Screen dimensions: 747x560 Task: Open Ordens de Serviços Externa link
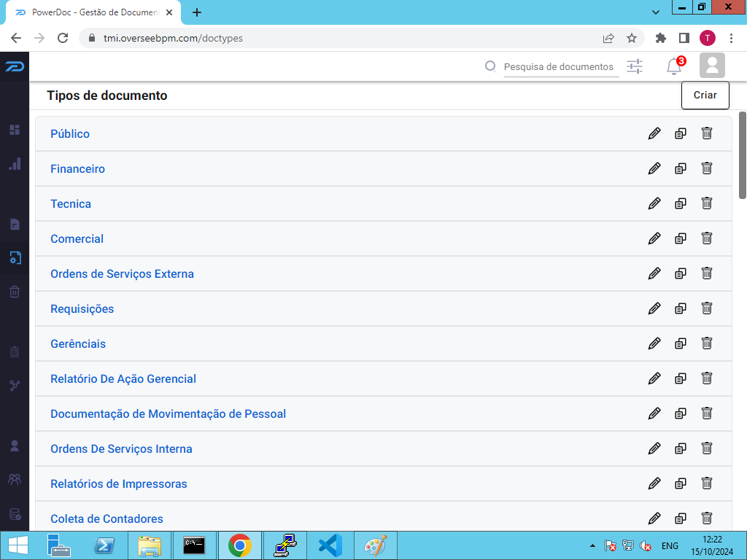click(122, 274)
